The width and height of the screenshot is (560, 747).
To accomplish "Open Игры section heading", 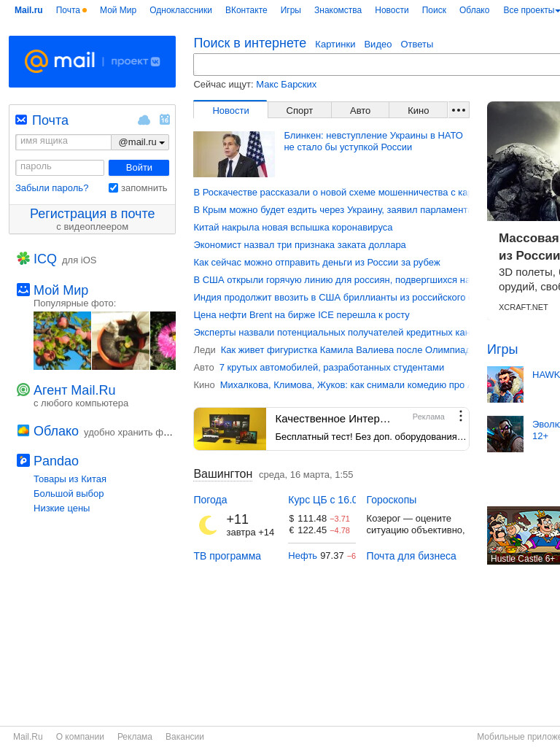I will [502, 349].
